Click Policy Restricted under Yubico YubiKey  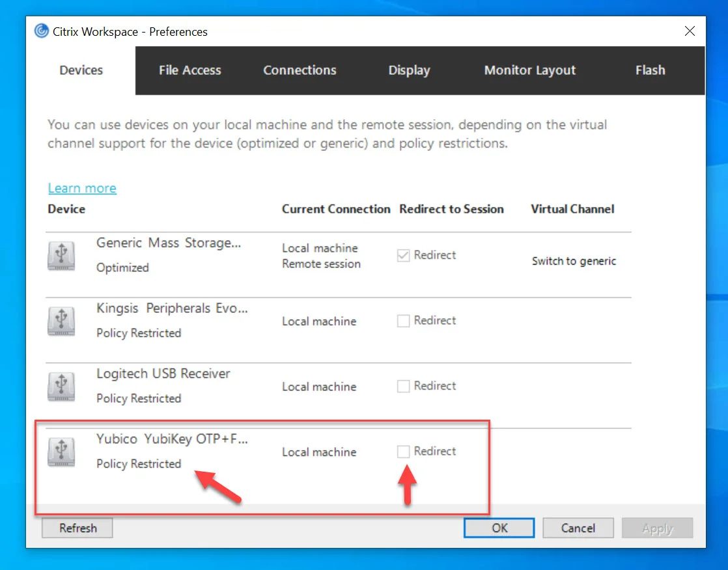pos(138,464)
